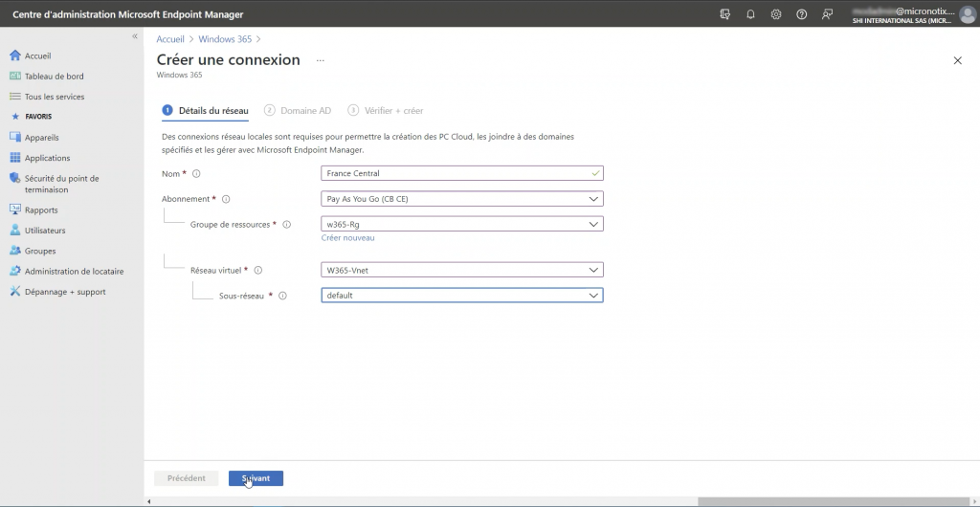Expand the Réseau virtuel dropdown W365-Vnet
Screen dimensions: 980x507
pos(462,270)
